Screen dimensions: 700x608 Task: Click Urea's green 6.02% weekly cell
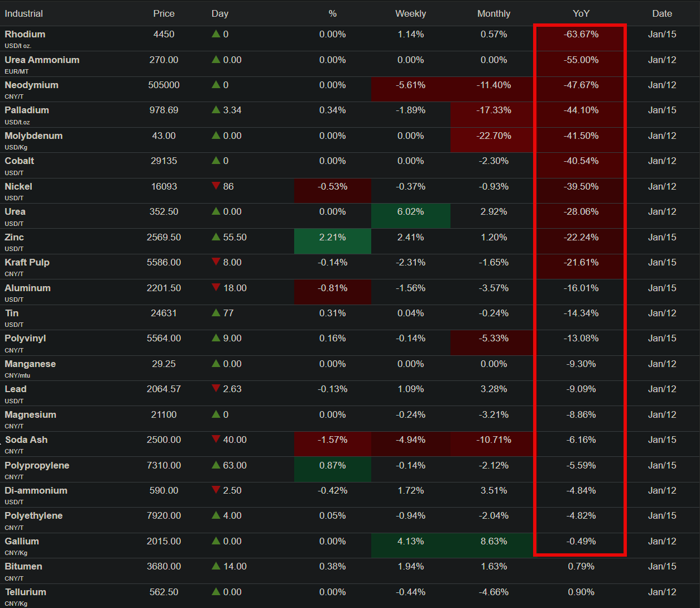pyautogui.click(x=410, y=212)
